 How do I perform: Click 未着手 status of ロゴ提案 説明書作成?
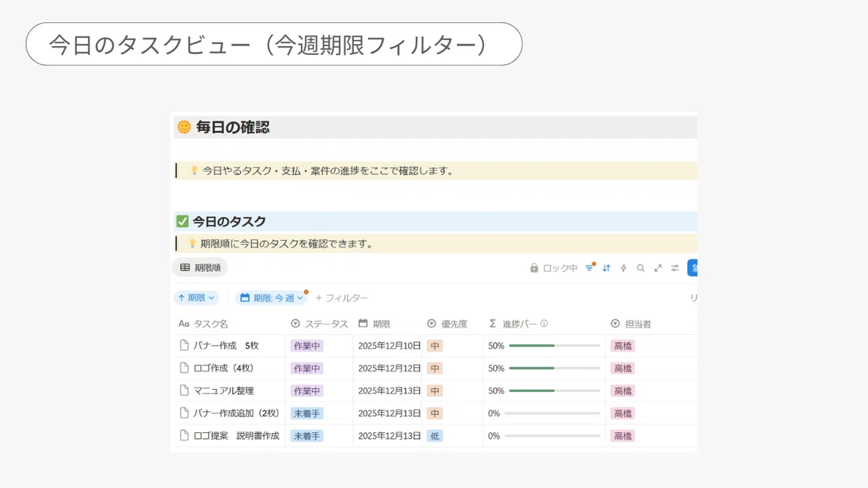pyautogui.click(x=307, y=436)
